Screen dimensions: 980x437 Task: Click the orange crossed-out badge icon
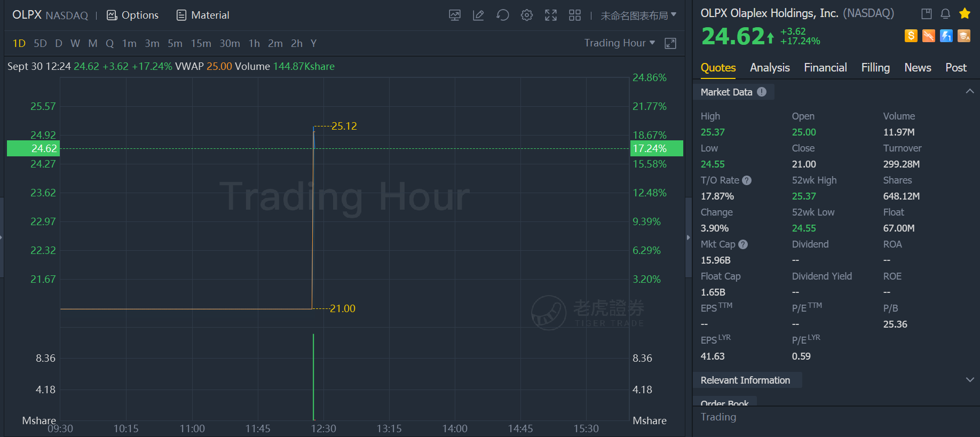point(929,36)
